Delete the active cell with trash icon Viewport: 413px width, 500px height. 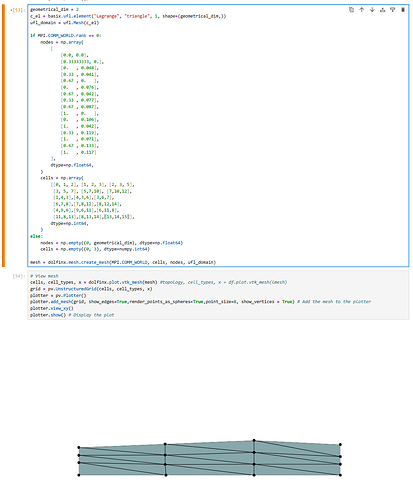coord(403,10)
